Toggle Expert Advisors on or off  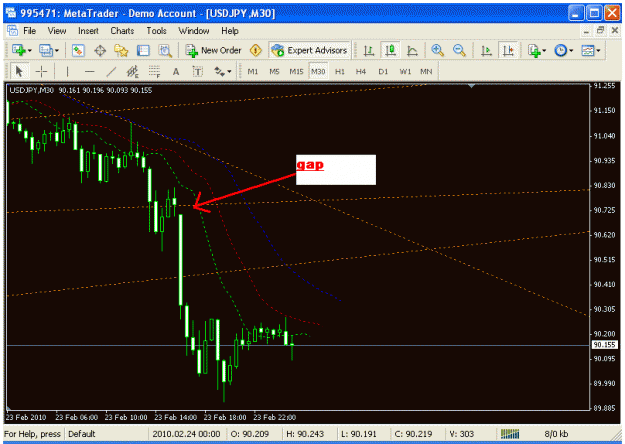point(309,50)
